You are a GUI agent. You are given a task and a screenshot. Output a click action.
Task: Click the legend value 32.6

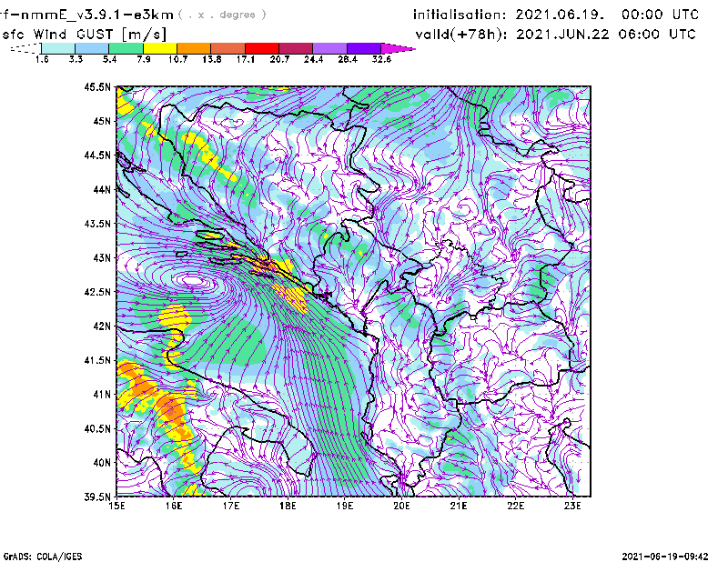(381, 59)
